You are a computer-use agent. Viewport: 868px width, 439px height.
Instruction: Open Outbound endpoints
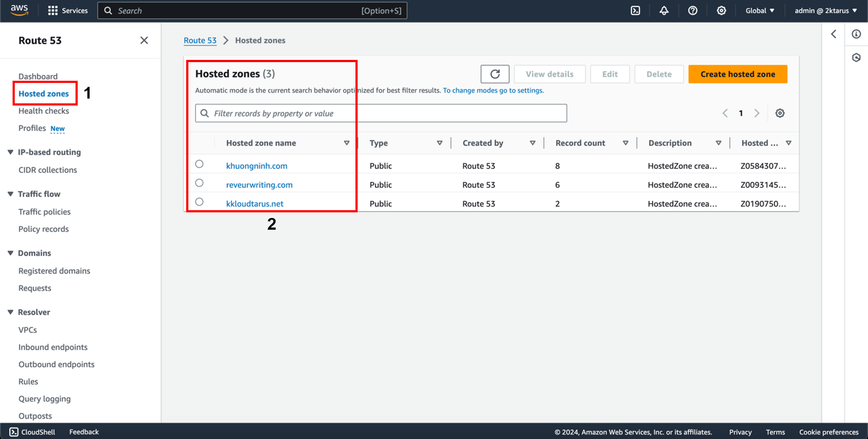click(56, 364)
